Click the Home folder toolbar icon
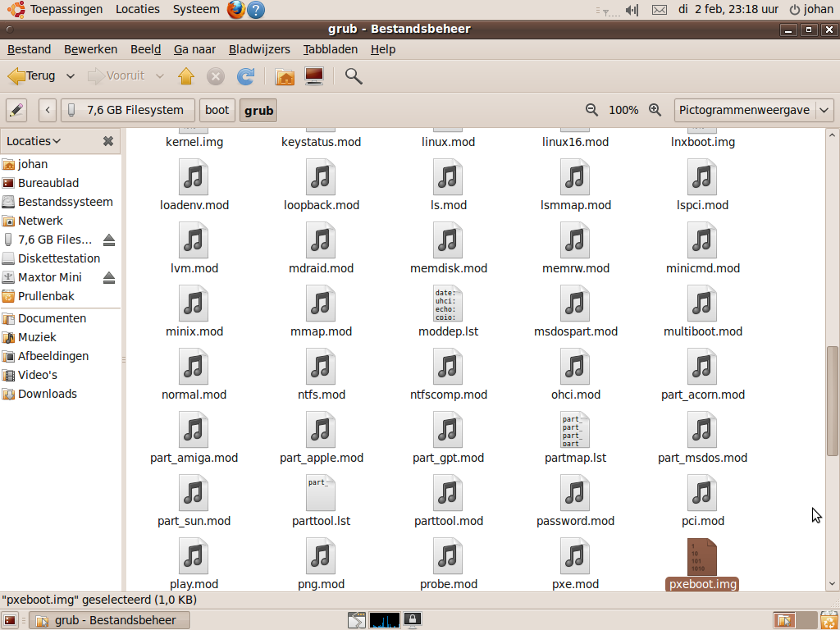The height and width of the screenshot is (630, 840). [x=285, y=76]
